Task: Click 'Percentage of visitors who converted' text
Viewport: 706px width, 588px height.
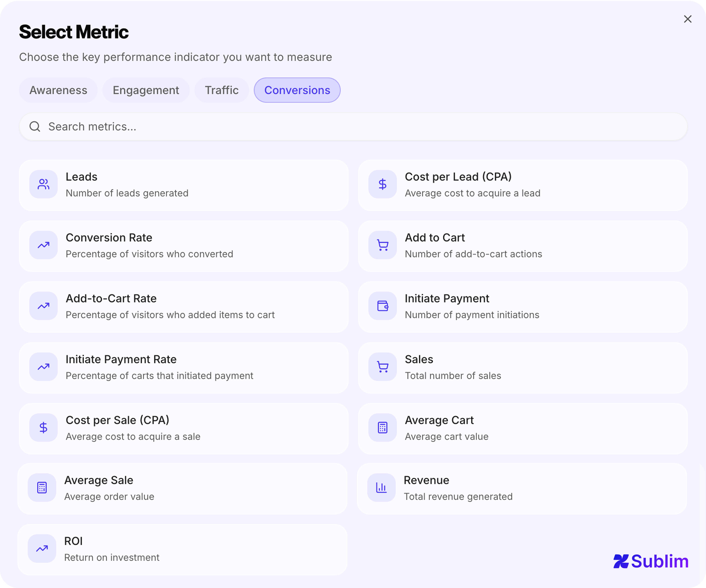Action: click(149, 254)
